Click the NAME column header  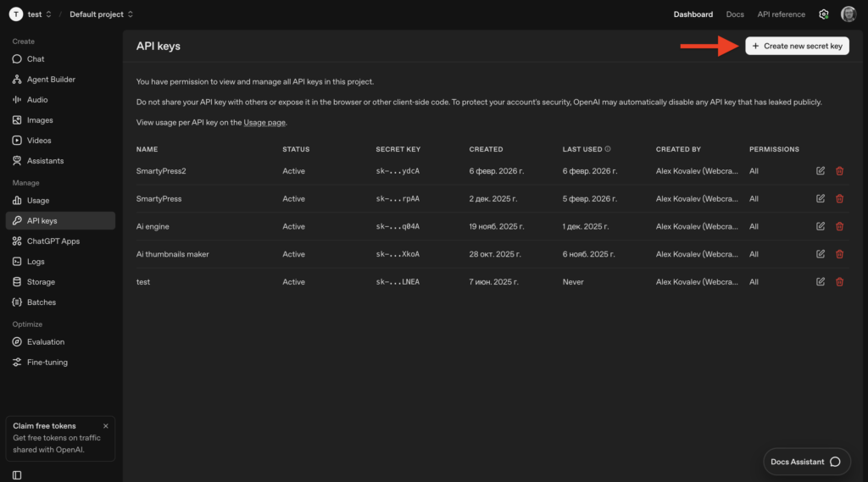coord(147,149)
